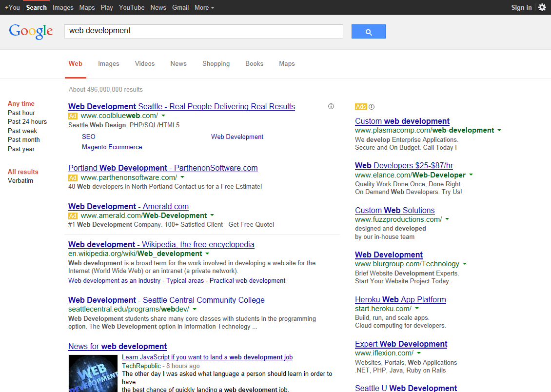
Task: Filter results to Past month
Action: [24, 139]
